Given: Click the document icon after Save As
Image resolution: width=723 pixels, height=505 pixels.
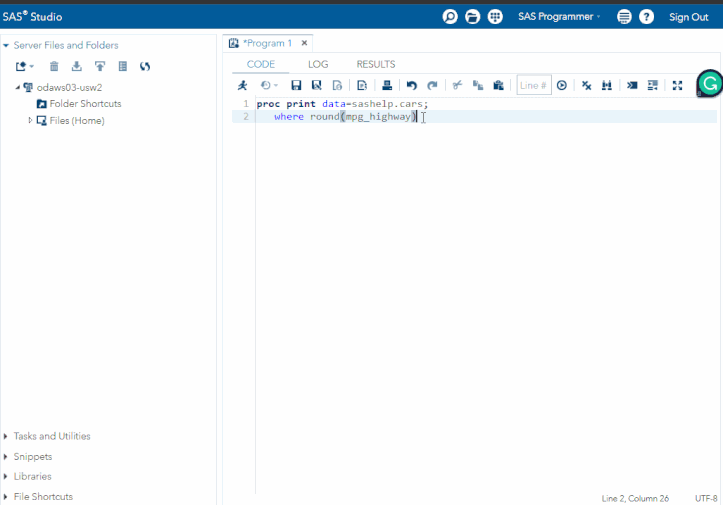Looking at the screenshot, I should (x=338, y=85).
